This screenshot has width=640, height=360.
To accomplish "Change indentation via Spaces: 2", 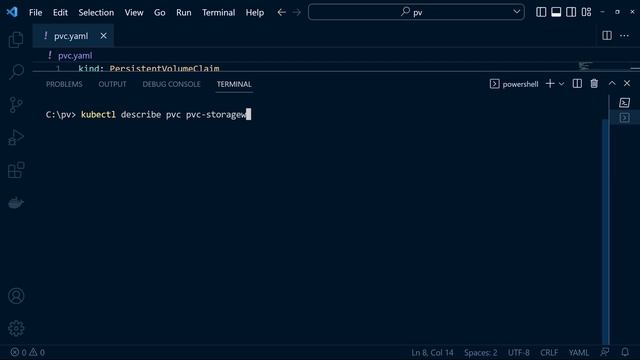I will [x=480, y=353].
